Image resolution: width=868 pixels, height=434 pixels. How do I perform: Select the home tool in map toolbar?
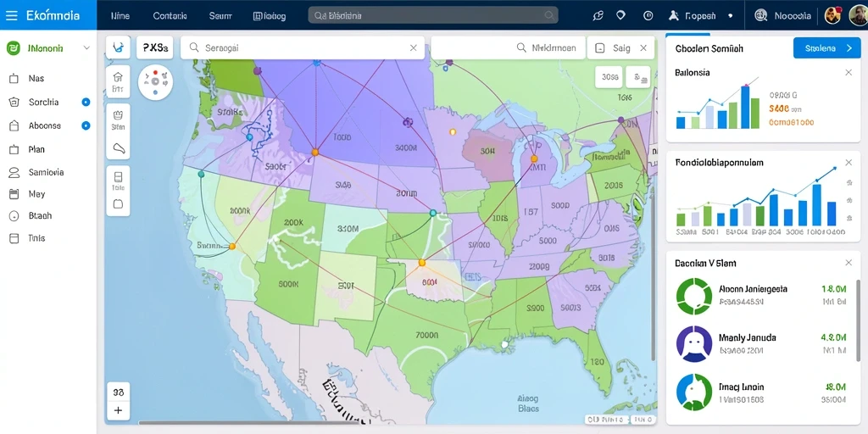117,81
